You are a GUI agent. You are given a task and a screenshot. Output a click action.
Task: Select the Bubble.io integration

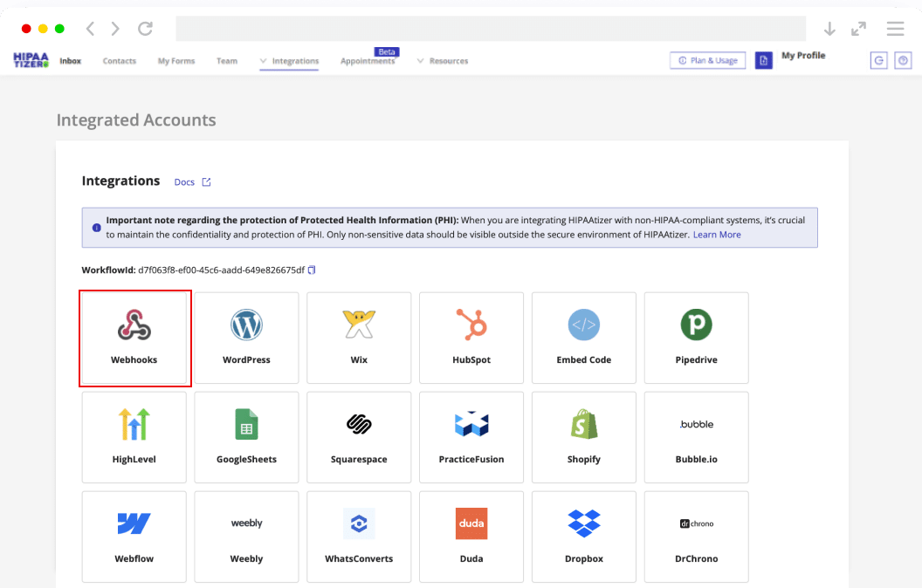(x=696, y=437)
